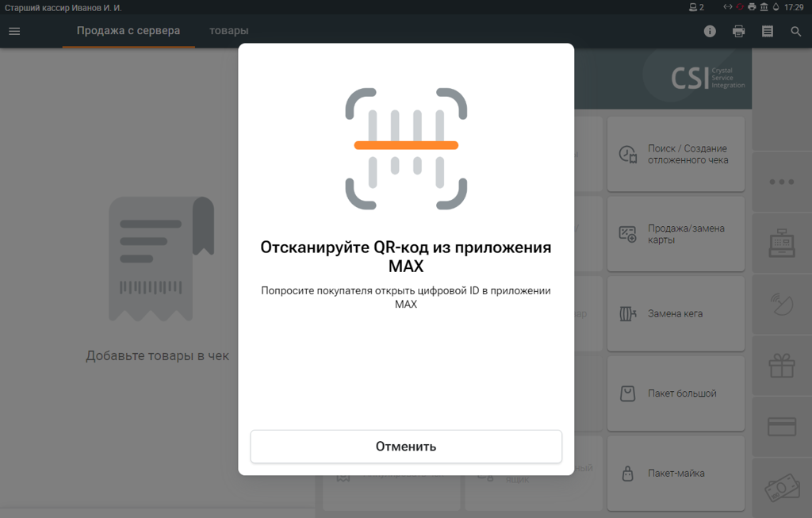Switch to the «Продажа с сервера» tab

(x=128, y=31)
